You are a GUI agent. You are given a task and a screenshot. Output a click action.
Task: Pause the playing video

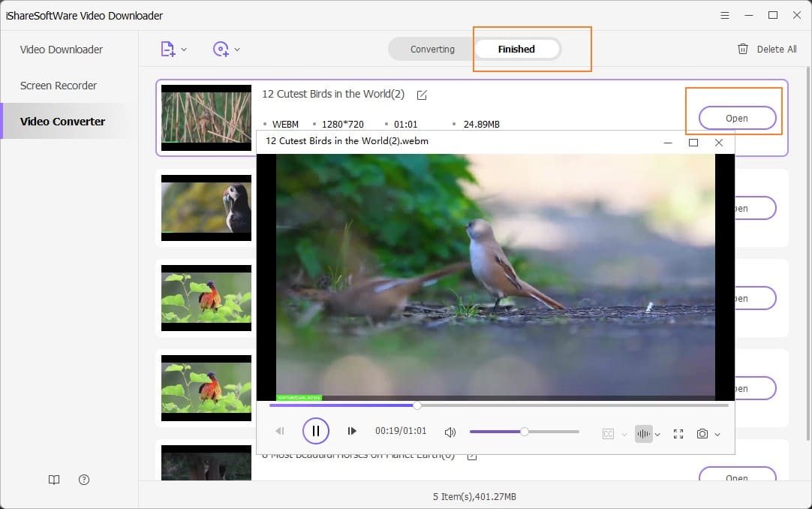click(316, 431)
